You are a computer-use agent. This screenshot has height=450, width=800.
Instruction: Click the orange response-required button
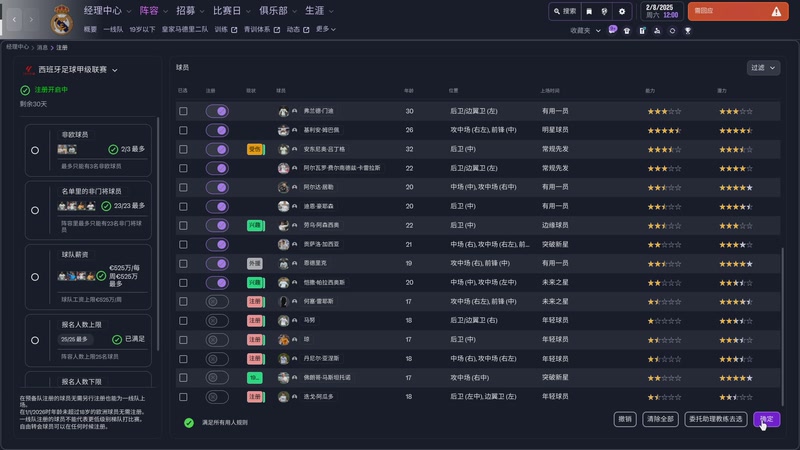click(738, 11)
